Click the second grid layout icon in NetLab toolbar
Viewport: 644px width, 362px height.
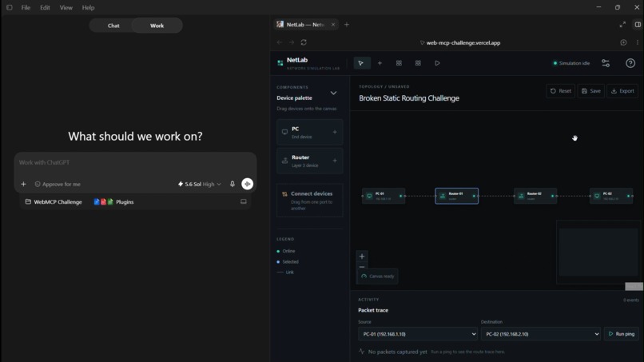click(x=418, y=63)
